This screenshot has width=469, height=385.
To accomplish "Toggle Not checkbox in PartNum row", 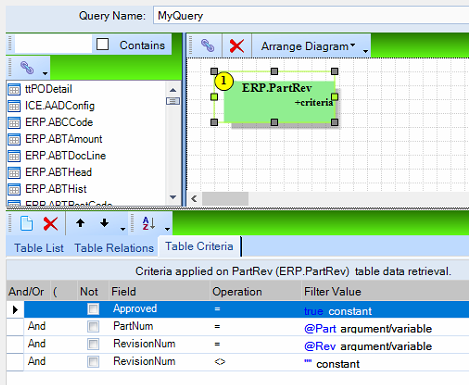I will [x=93, y=326].
